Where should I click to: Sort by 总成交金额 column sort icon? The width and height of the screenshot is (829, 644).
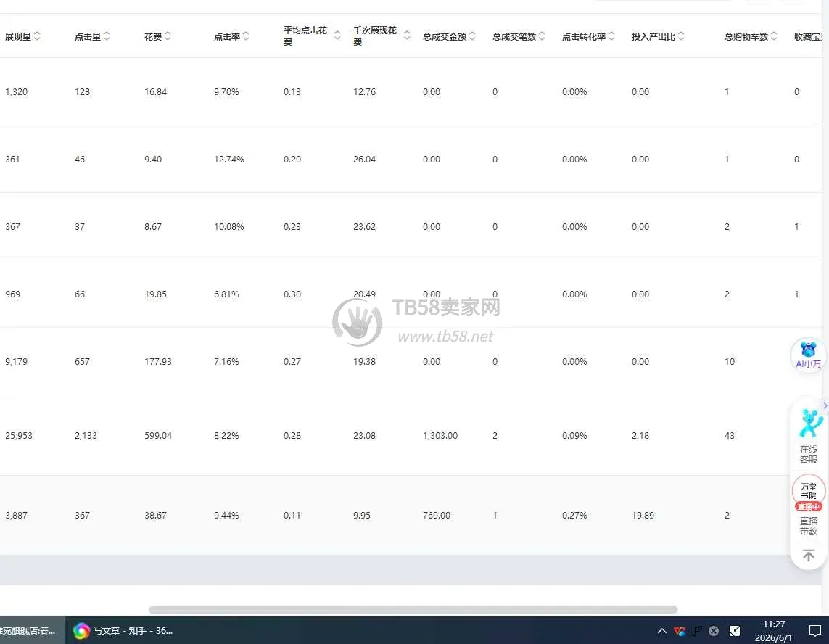pyautogui.click(x=472, y=36)
